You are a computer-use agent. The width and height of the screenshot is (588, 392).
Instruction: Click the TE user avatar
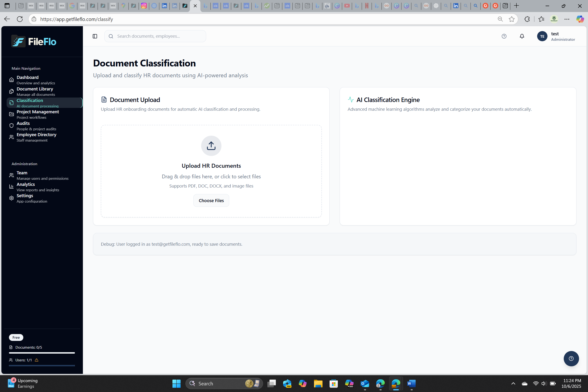pos(542,36)
